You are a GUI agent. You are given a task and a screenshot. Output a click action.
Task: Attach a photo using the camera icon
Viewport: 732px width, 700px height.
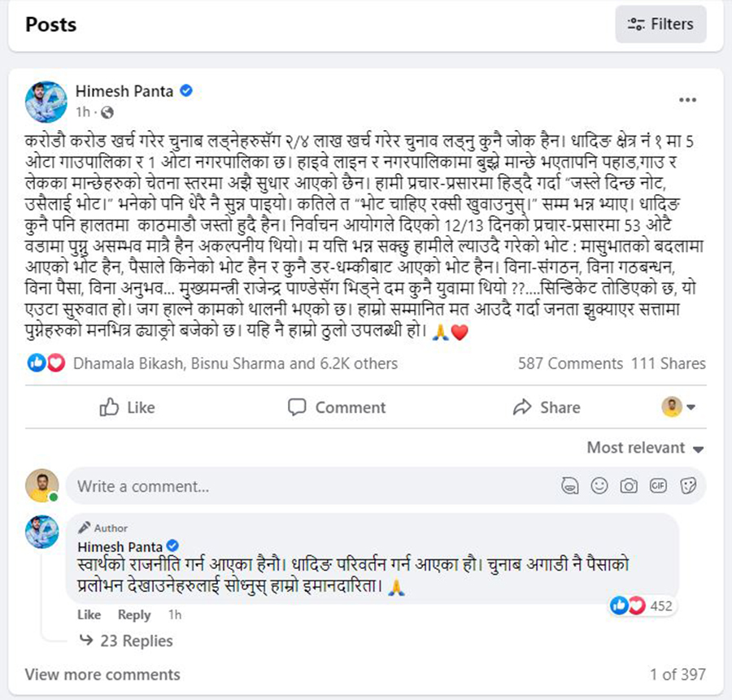pyautogui.click(x=629, y=486)
